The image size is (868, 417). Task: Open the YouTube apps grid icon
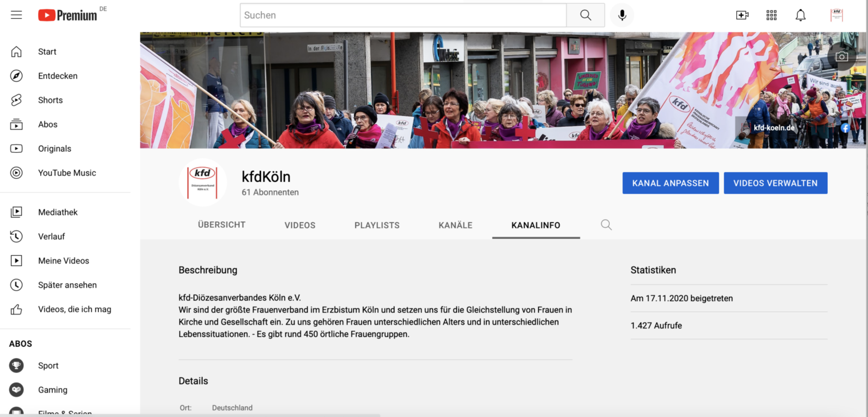pos(771,15)
